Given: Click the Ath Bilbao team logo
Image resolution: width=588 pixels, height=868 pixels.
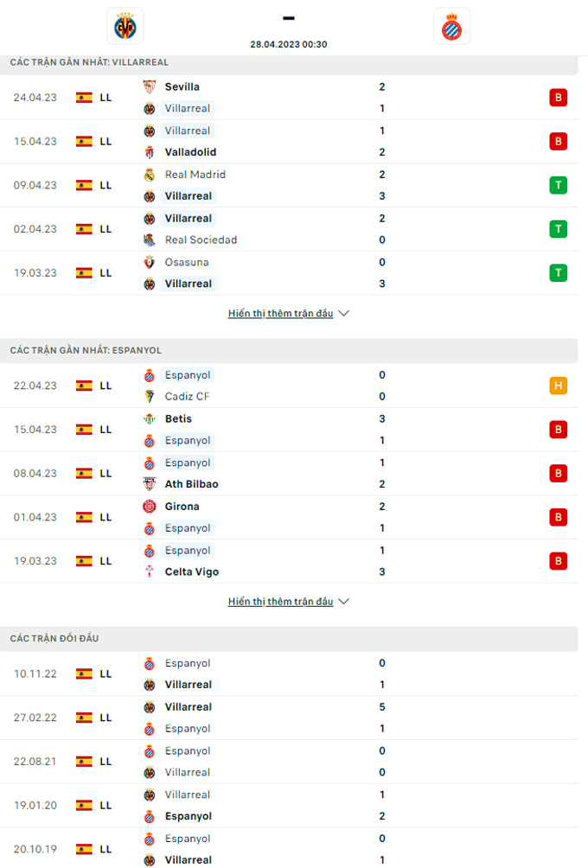Looking at the screenshot, I should tap(149, 484).
